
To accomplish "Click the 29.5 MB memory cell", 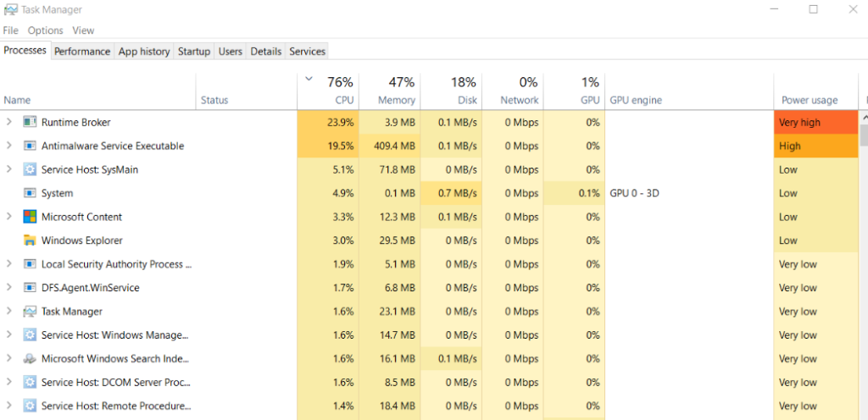I will 390,240.
